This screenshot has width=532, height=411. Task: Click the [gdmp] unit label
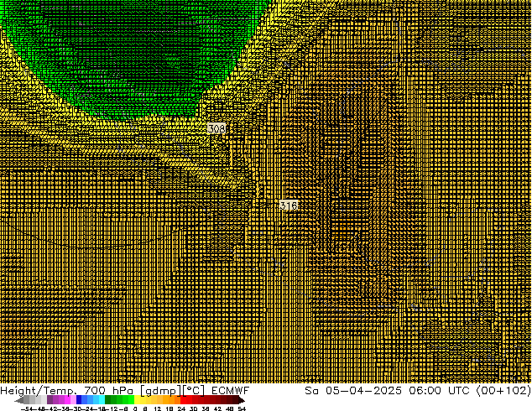161,391
